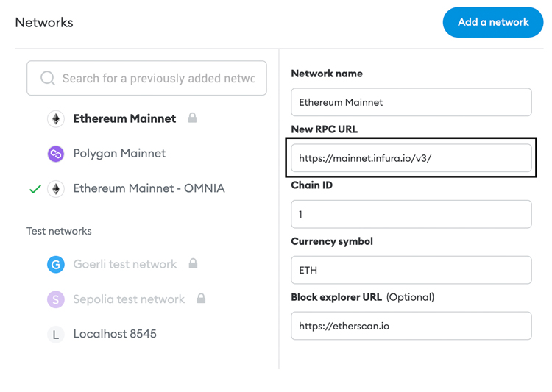Click the Chain ID input field
The image size is (552, 392).
pyautogui.click(x=411, y=214)
